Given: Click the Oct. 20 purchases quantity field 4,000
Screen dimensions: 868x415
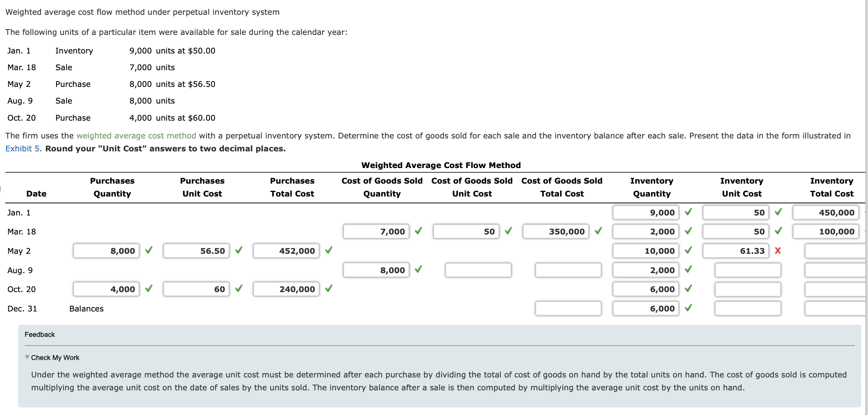Looking at the screenshot, I should pyautogui.click(x=106, y=289).
